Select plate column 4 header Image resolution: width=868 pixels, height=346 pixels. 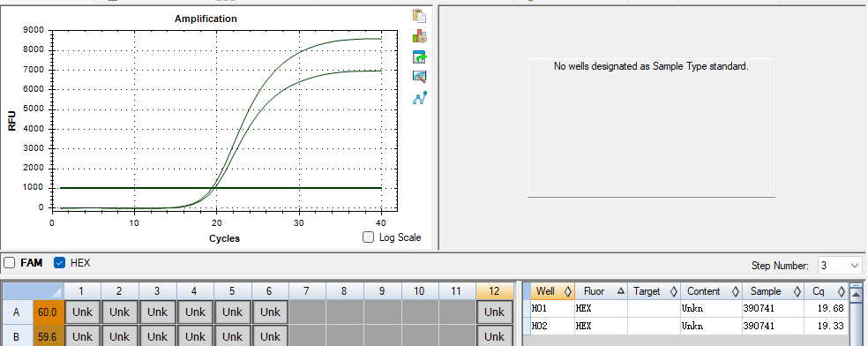[x=195, y=290]
